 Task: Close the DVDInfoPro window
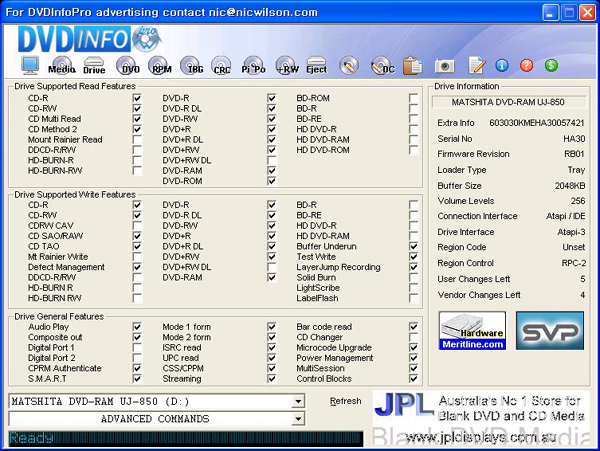click(x=587, y=13)
